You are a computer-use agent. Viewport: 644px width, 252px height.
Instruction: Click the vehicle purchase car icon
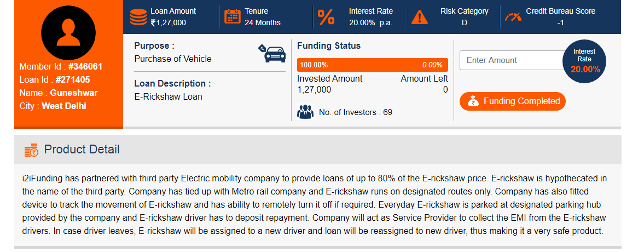272,53
